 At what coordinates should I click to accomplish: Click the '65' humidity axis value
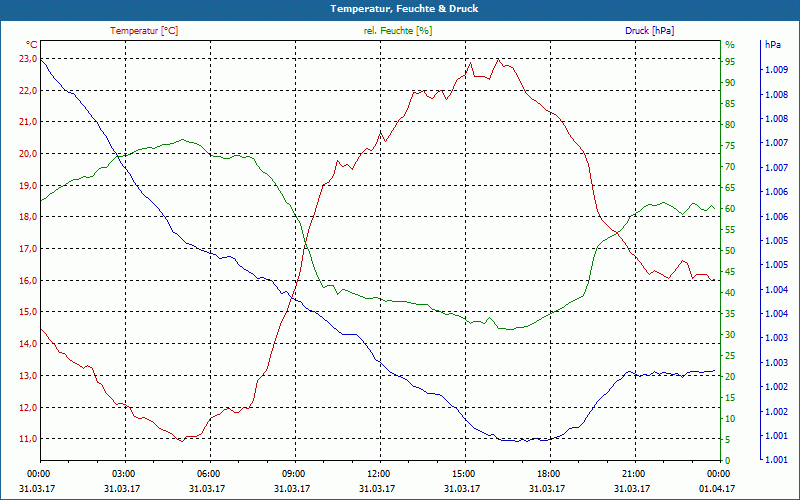730,188
